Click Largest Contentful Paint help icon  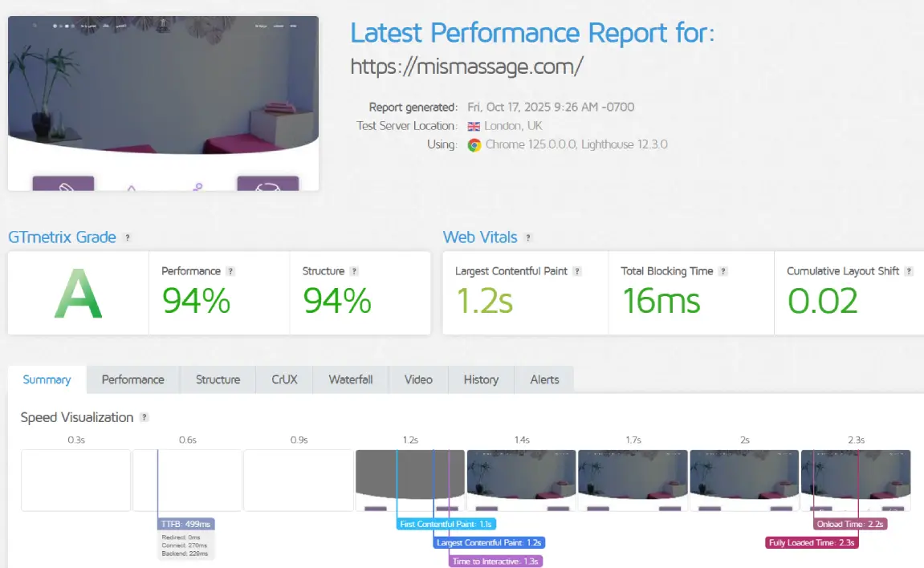click(x=577, y=272)
